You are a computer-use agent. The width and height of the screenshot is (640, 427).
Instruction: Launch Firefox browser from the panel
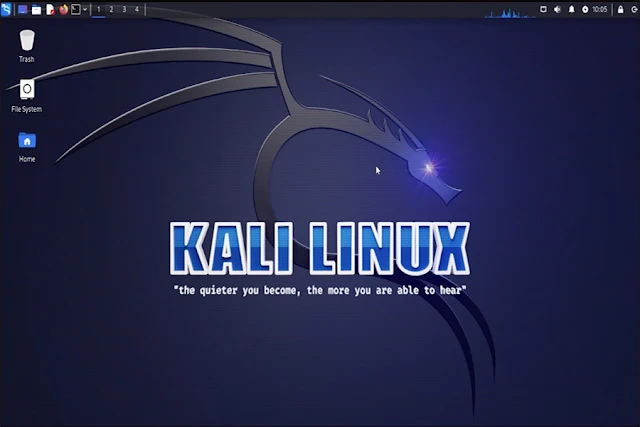click(63, 9)
